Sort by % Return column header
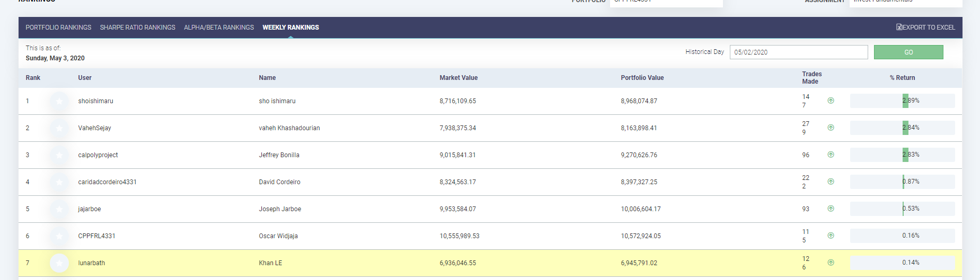Screen dimensions: 980x280 [x=902, y=78]
